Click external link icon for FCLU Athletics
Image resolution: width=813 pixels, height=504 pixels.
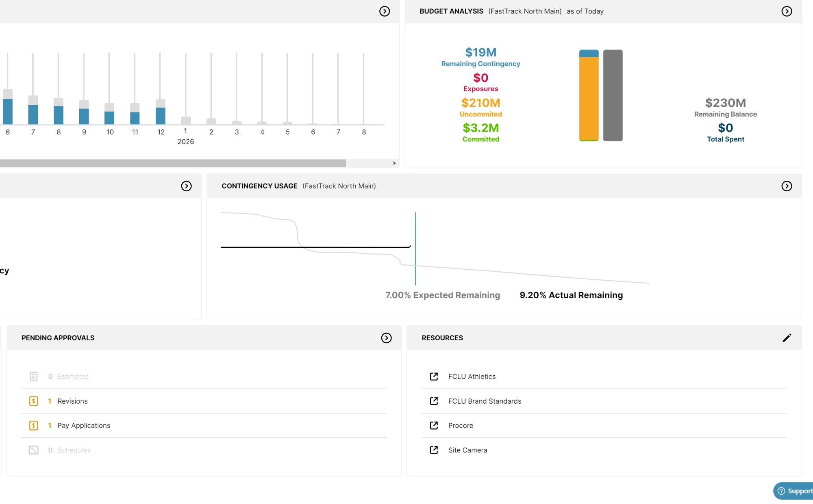[434, 376]
